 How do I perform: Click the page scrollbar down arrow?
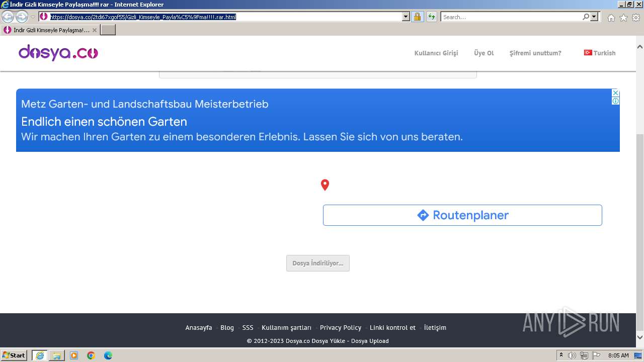coord(640,337)
